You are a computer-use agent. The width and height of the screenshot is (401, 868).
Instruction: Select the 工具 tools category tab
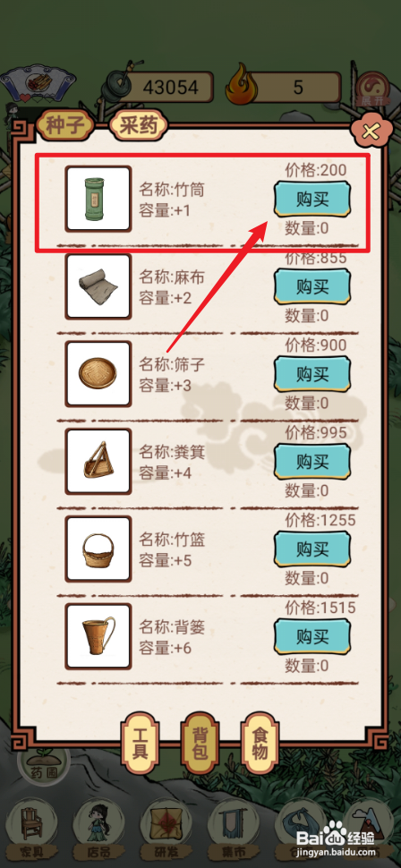click(141, 743)
